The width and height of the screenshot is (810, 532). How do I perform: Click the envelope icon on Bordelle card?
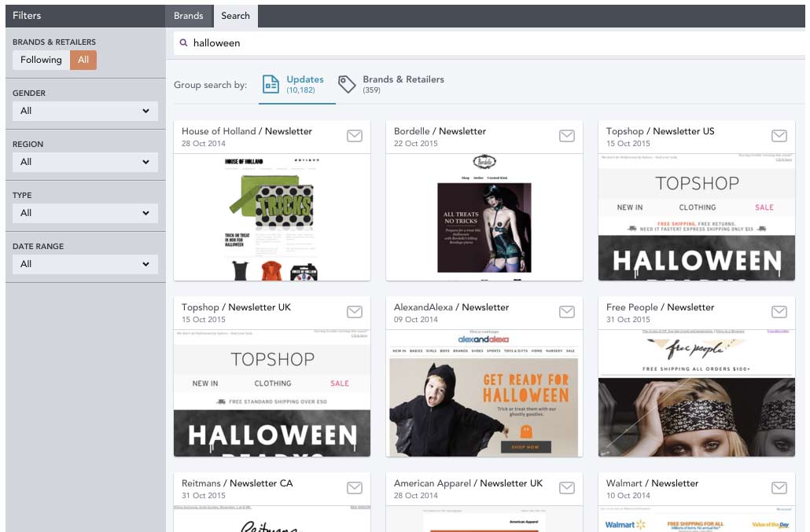[x=567, y=136]
